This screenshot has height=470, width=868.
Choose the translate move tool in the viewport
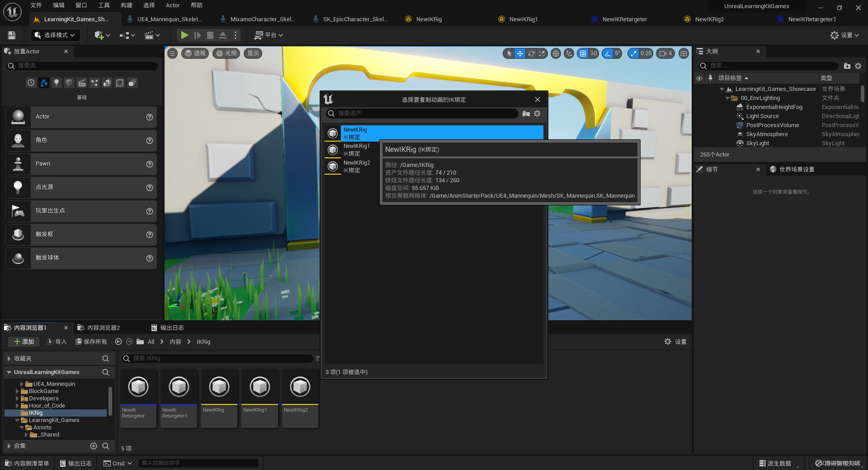tap(520, 53)
